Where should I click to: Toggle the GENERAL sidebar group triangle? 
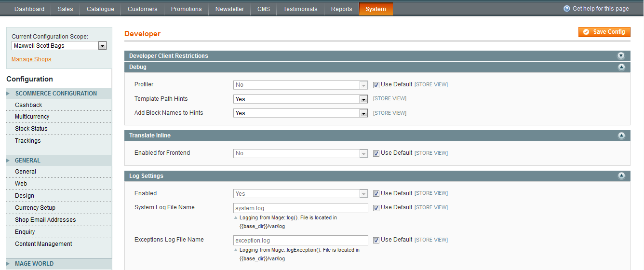coord(9,161)
